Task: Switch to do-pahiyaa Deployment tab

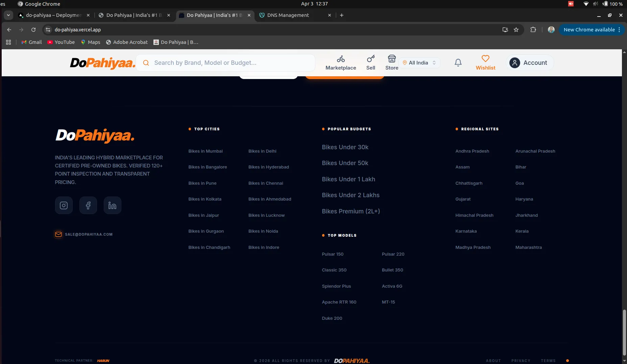Action: click(54, 15)
